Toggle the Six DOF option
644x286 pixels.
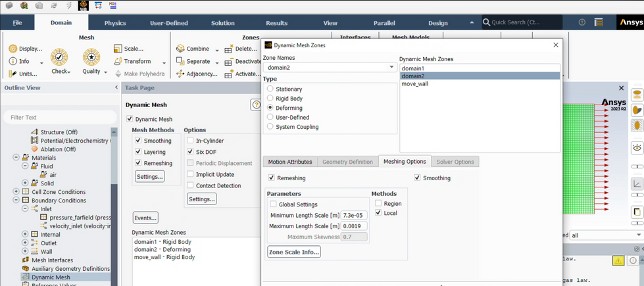pos(190,152)
